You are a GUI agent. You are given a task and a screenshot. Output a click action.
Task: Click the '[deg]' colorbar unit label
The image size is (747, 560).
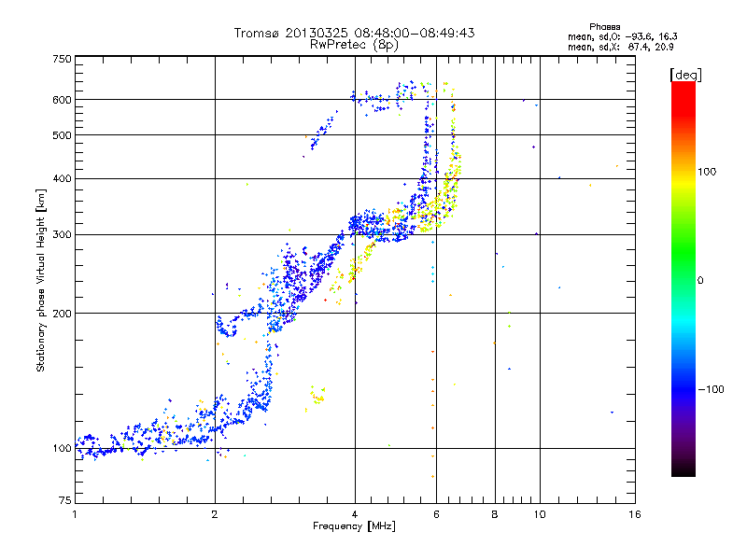tap(685, 75)
